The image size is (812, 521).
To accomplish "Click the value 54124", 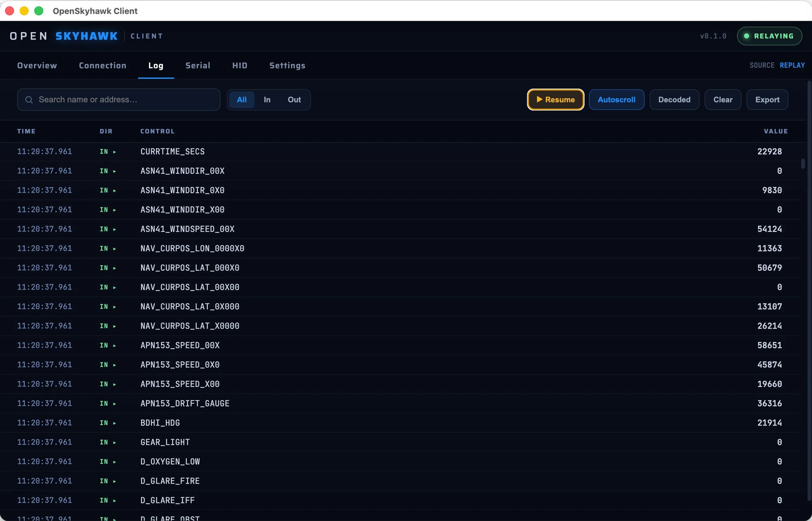I will 769,229.
